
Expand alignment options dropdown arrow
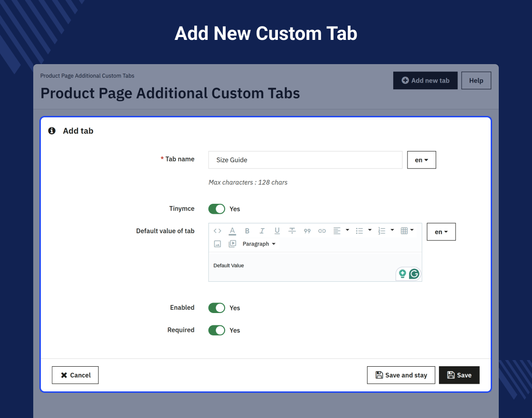coord(347,230)
